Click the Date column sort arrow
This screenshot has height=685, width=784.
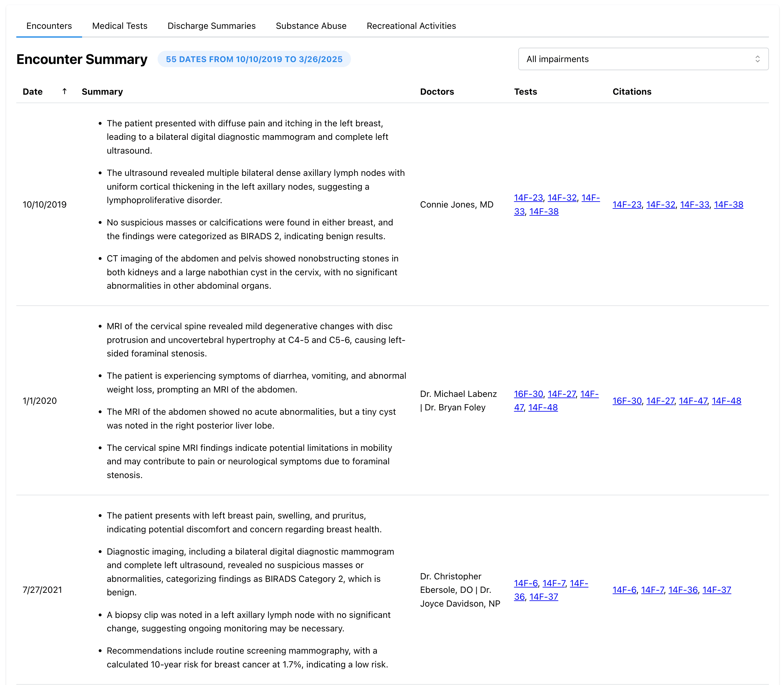pyautogui.click(x=65, y=91)
